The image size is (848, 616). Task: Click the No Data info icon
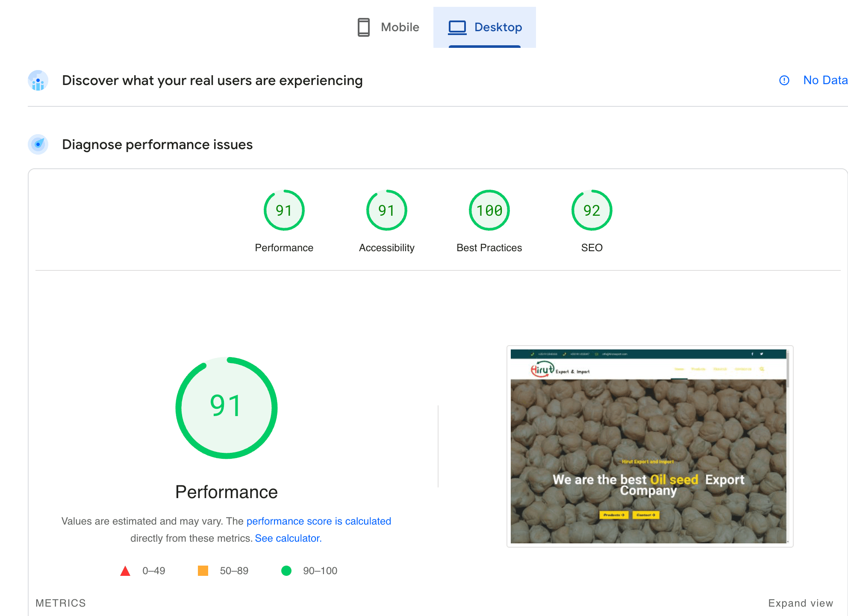tap(784, 80)
